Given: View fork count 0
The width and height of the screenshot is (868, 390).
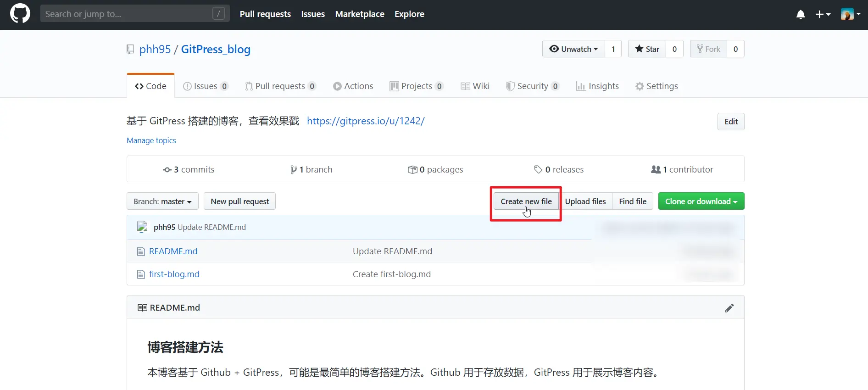Looking at the screenshot, I should (735, 49).
